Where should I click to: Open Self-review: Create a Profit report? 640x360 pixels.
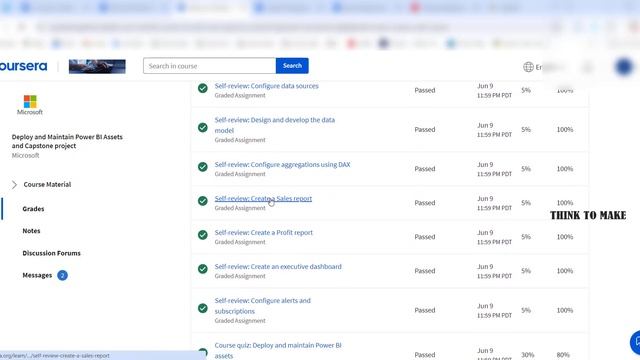pyautogui.click(x=264, y=232)
